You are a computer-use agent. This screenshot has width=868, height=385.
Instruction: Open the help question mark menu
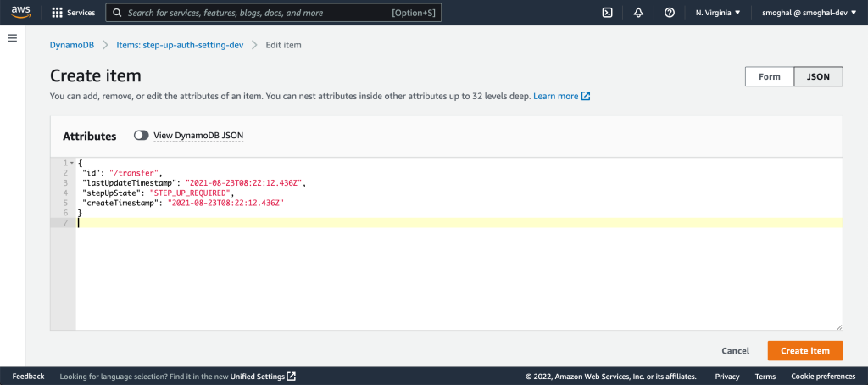click(670, 13)
